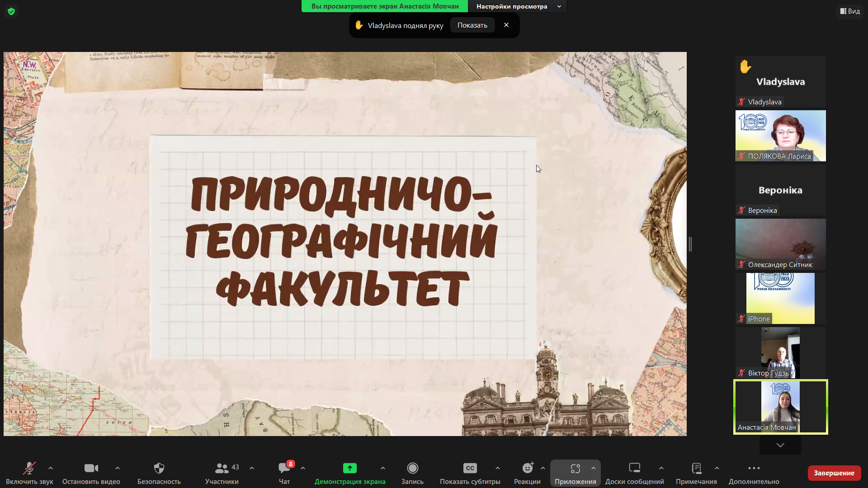Click the red End meeting button
The width and height of the screenshot is (868, 488).
834,473
